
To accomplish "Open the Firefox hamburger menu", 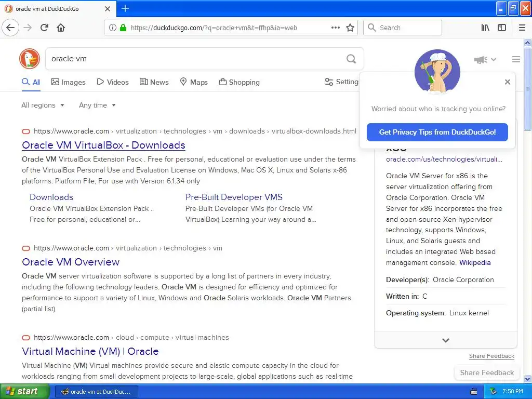I will [x=522, y=28].
